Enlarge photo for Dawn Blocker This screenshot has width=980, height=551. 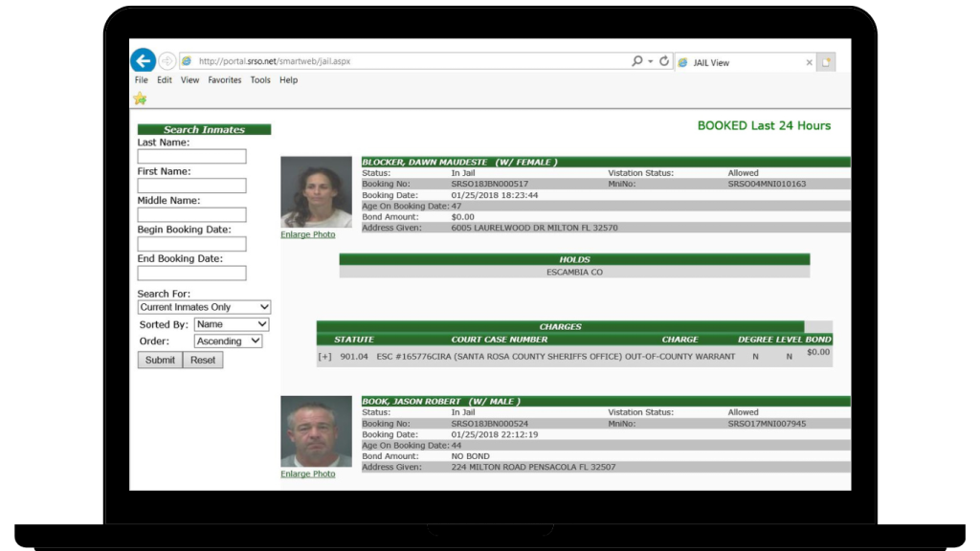(307, 234)
